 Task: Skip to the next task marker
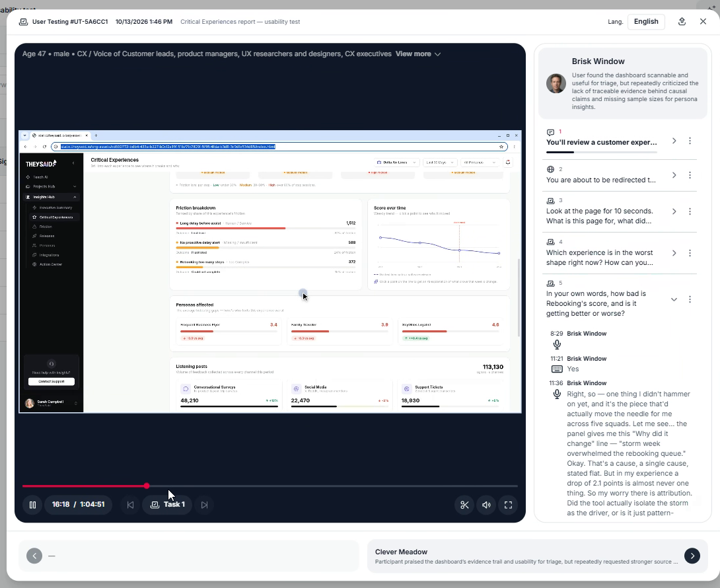click(x=204, y=505)
